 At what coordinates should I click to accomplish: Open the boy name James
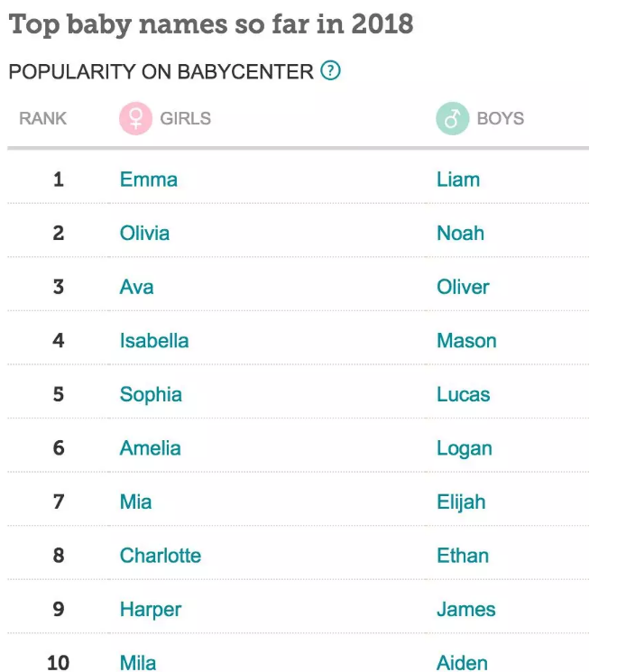[466, 610]
